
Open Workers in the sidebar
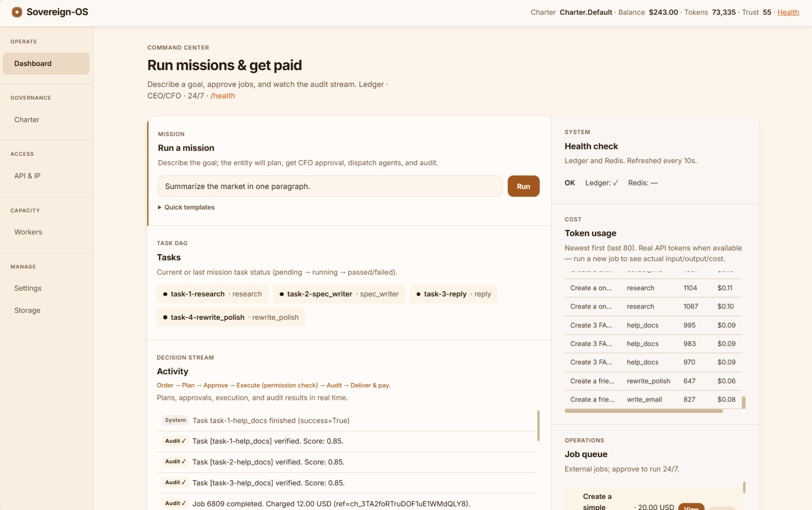28,232
